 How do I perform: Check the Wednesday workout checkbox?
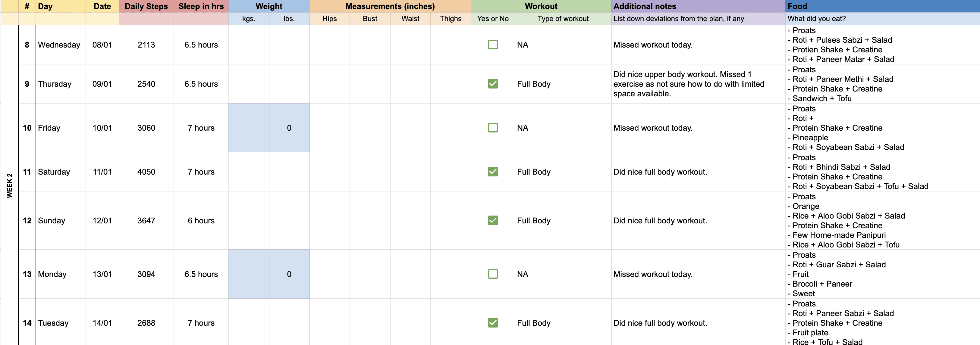click(493, 45)
